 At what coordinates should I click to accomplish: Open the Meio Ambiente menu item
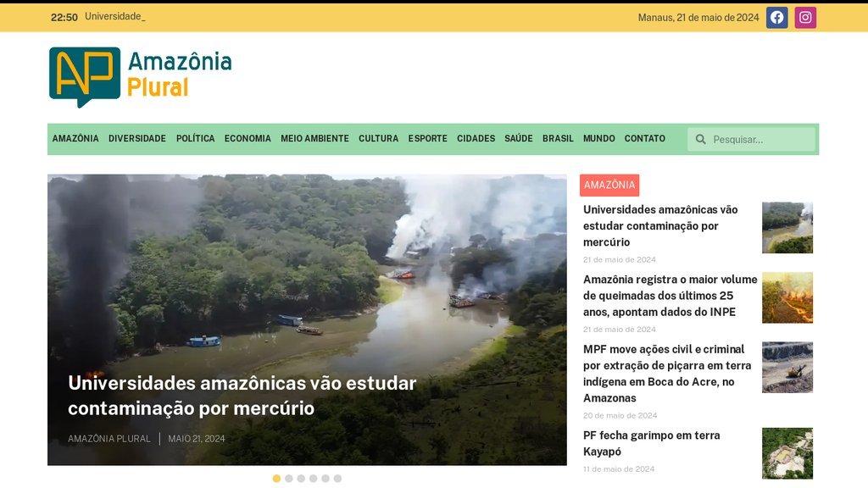(x=314, y=138)
